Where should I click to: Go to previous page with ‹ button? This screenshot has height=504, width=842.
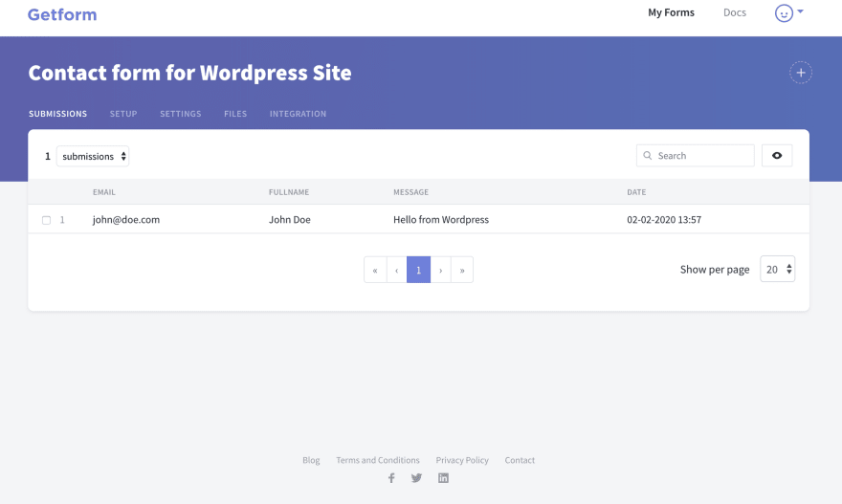(397, 270)
